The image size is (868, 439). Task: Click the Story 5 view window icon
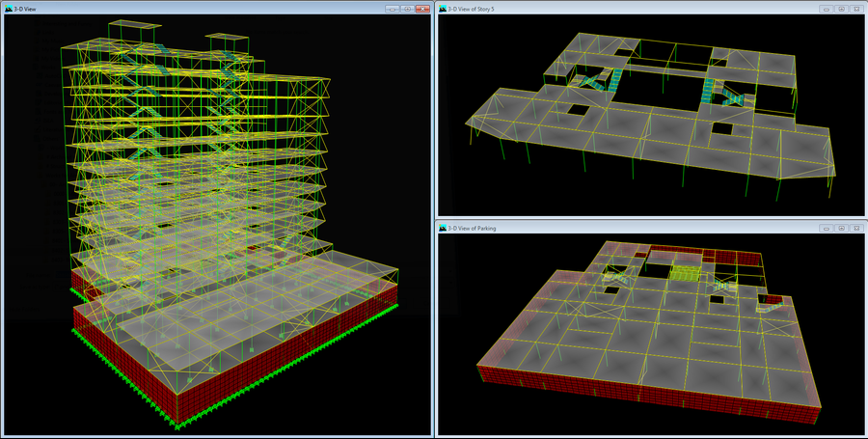point(444,9)
